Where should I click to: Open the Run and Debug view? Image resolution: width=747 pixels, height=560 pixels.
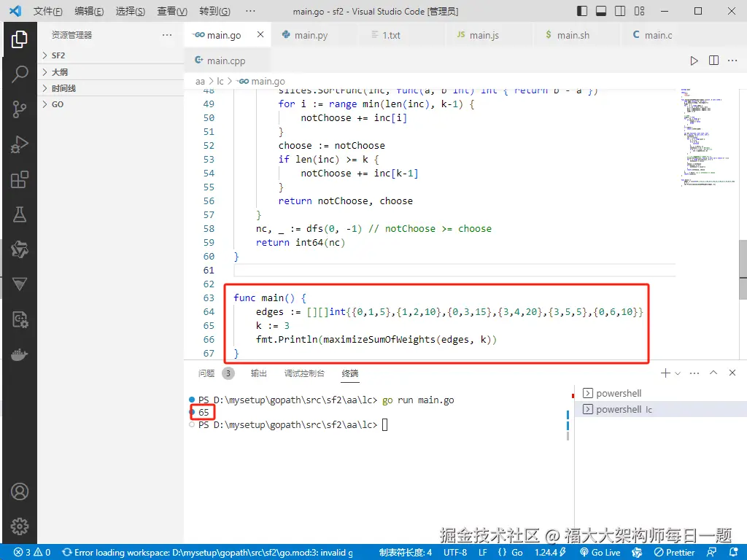(19, 144)
